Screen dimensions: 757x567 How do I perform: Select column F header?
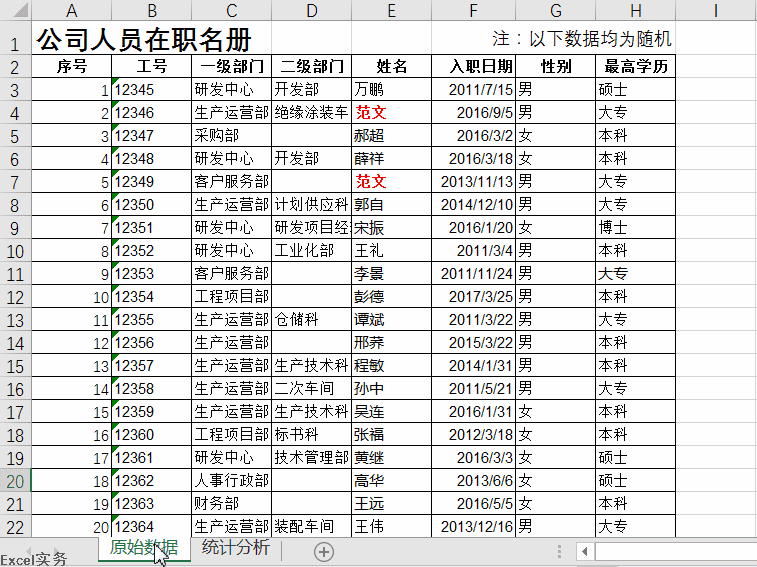(474, 10)
